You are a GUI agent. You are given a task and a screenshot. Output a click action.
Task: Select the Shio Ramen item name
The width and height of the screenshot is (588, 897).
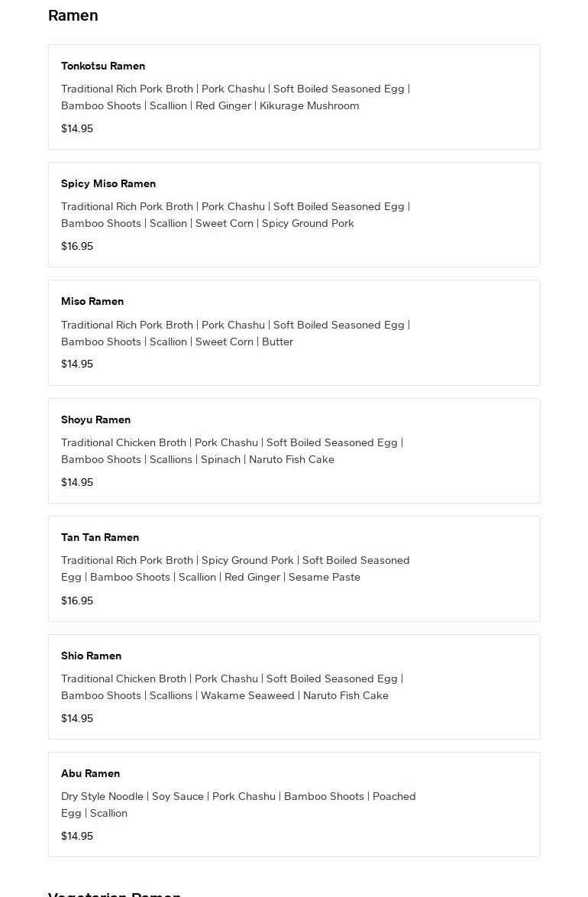[x=91, y=656]
